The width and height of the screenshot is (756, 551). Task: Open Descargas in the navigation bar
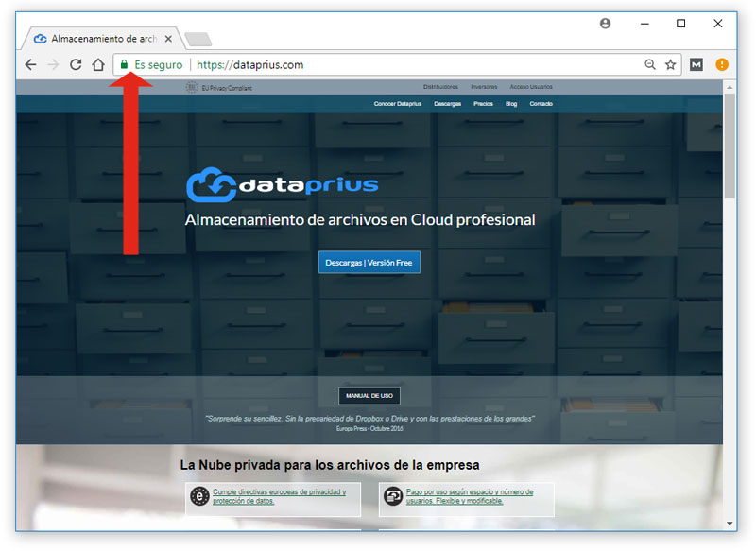(447, 104)
